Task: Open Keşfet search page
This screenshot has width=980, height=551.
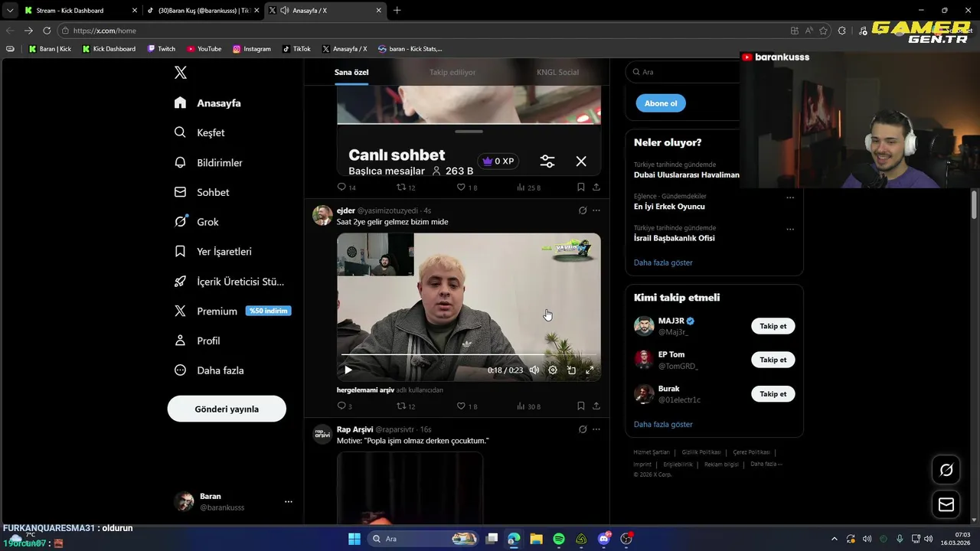Action: [x=199, y=132]
